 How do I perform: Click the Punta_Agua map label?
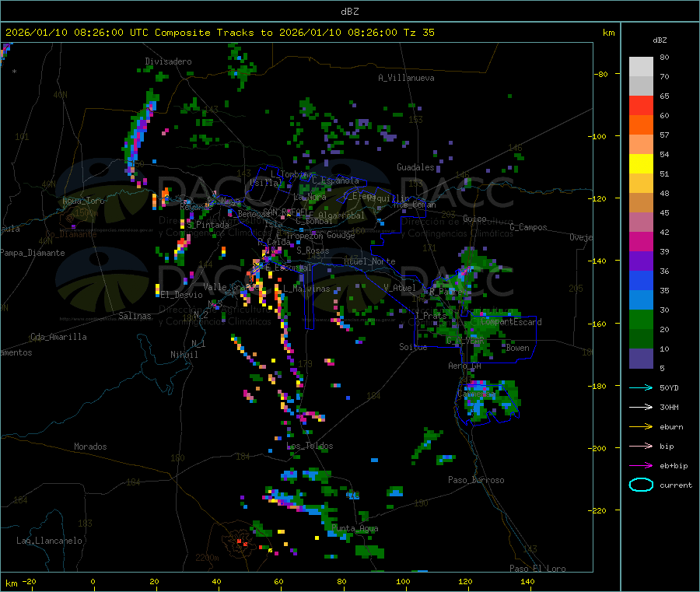[355, 528]
